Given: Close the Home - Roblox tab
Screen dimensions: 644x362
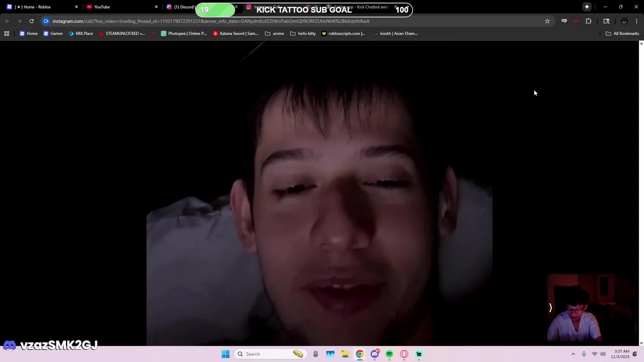Looking at the screenshot, I should pyautogui.click(x=76, y=7).
